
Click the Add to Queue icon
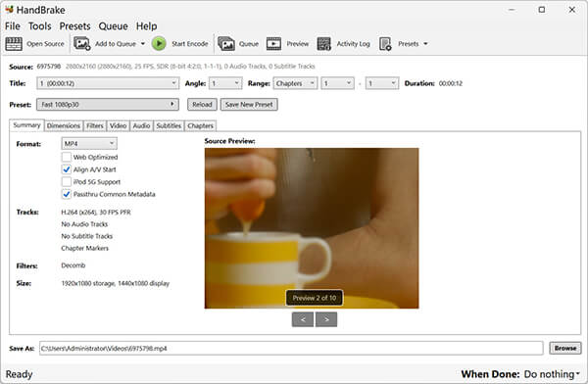81,43
